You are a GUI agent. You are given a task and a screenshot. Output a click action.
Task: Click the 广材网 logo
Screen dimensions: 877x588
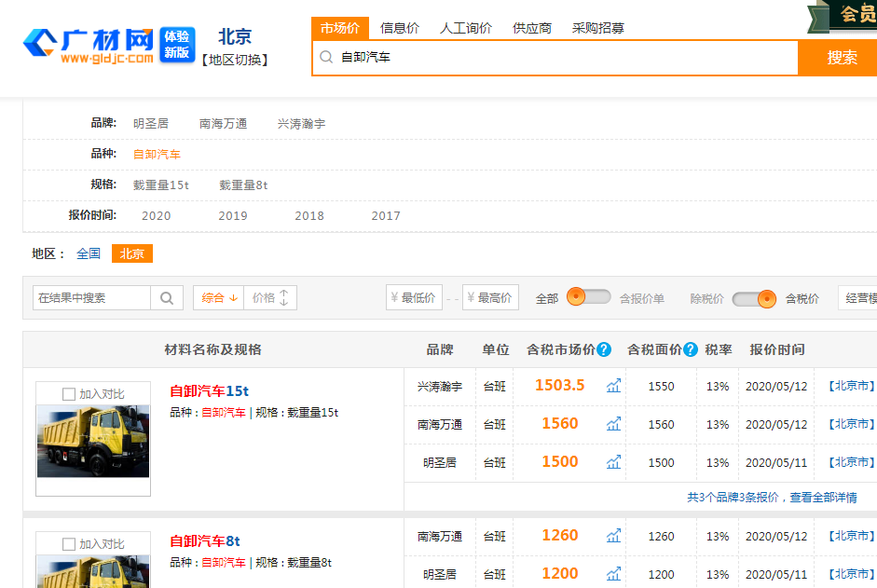88,46
